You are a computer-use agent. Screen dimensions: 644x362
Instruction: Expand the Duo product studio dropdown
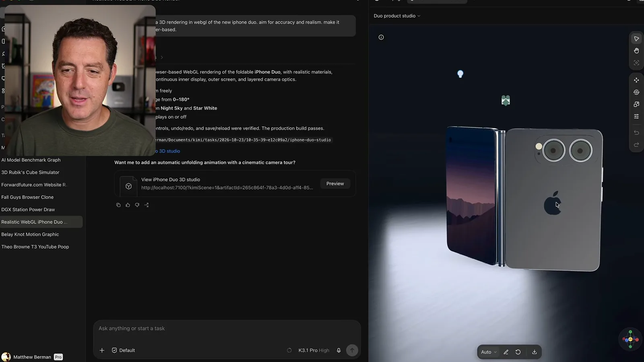[x=397, y=16]
